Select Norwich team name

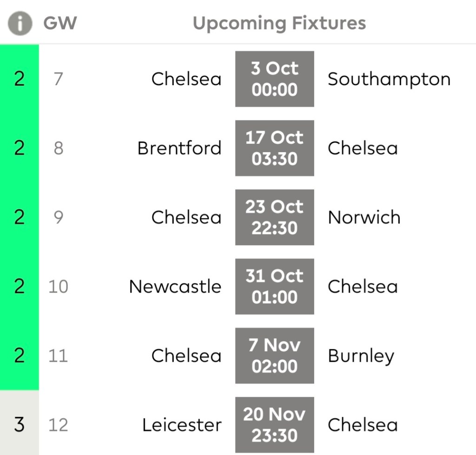click(x=364, y=217)
